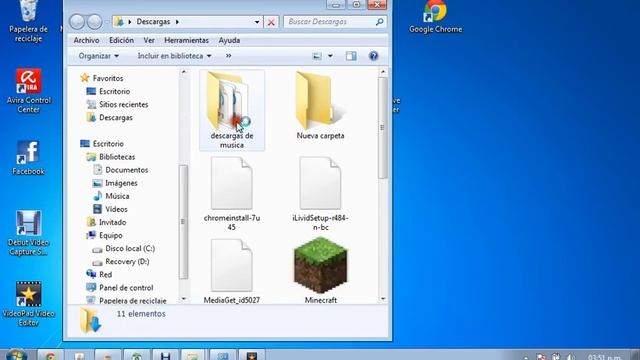The width and height of the screenshot is (640, 360).
Task: Click Debut capture H icon in taskbar
Action: [165, 355]
